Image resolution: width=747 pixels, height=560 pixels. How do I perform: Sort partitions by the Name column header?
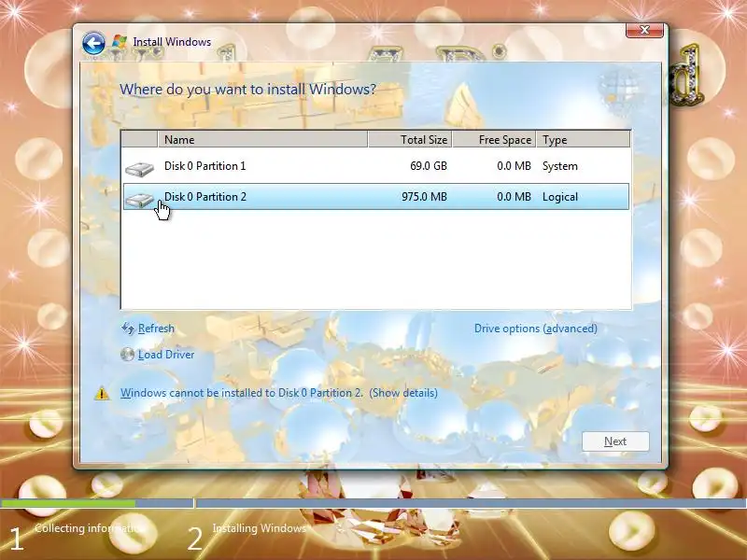pos(262,139)
